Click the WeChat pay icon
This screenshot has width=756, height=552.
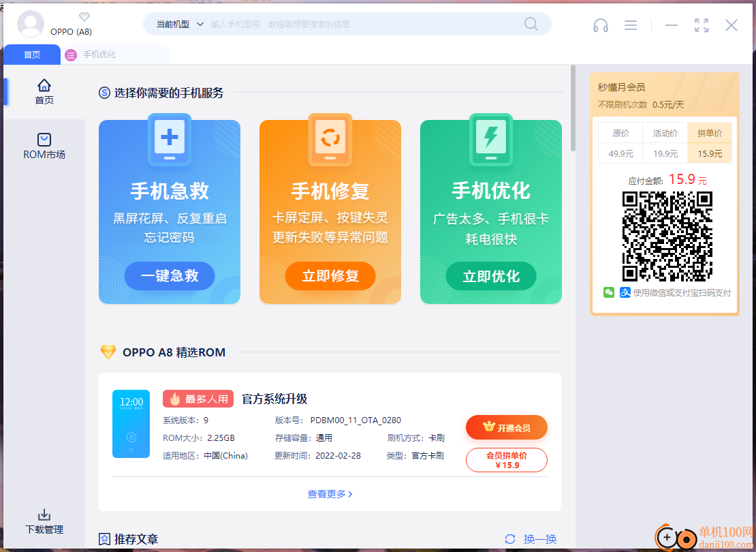tap(609, 292)
